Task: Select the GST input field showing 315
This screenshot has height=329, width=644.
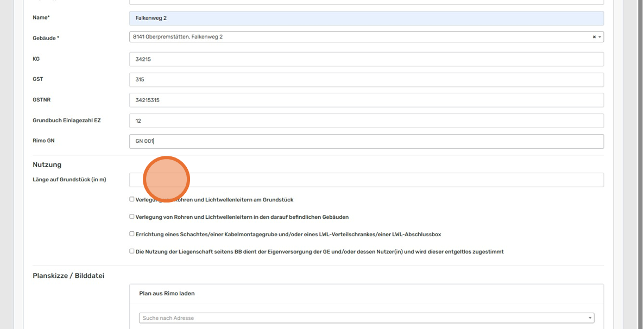Action: coord(366,80)
